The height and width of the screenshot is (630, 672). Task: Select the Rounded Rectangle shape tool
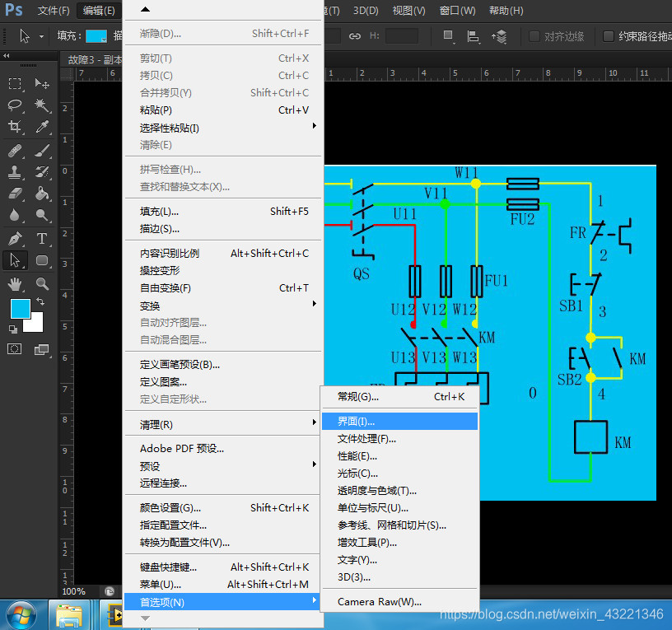(x=42, y=260)
